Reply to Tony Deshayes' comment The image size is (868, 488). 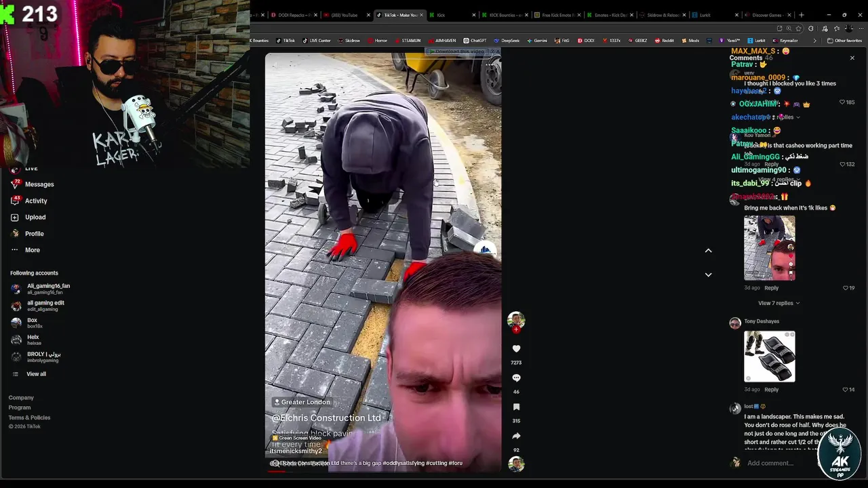tap(771, 390)
